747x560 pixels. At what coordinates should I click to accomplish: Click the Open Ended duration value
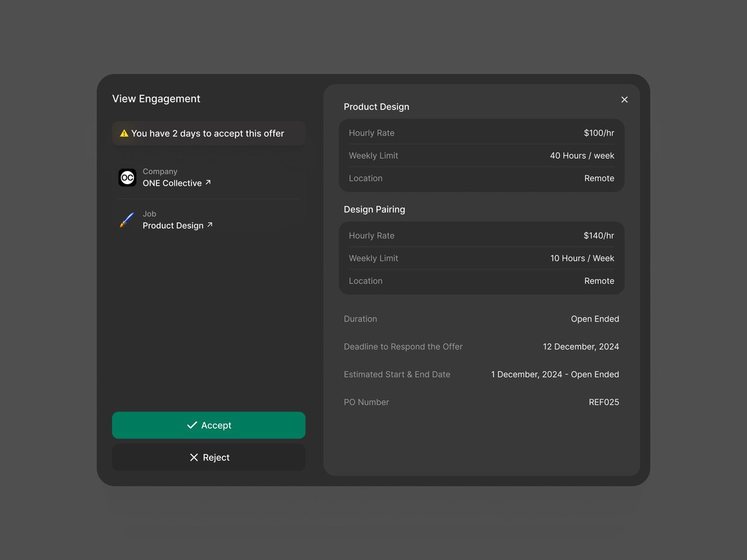tap(595, 319)
